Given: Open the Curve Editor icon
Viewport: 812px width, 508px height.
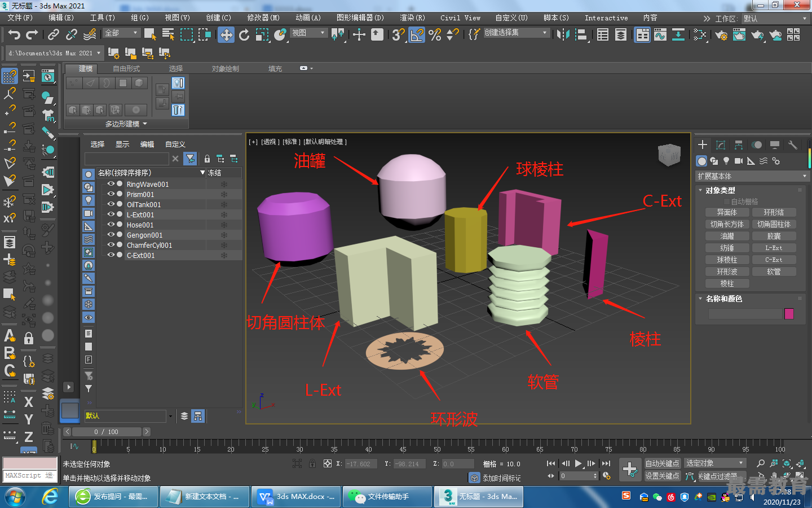Looking at the screenshot, I should [x=660, y=35].
